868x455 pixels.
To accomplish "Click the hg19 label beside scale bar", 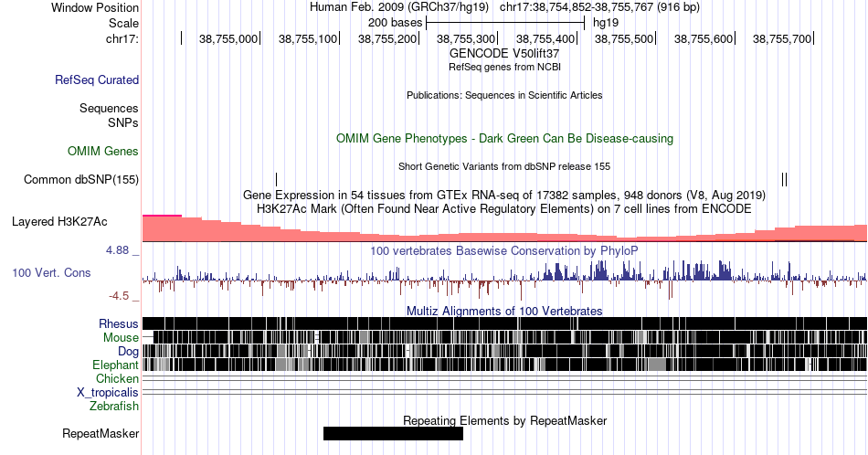I will tap(606, 23).
